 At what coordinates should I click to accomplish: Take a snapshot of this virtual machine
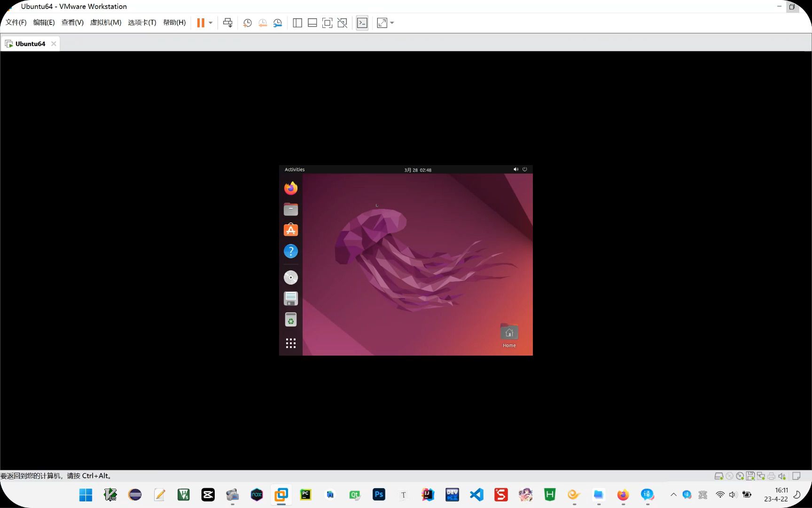point(247,23)
